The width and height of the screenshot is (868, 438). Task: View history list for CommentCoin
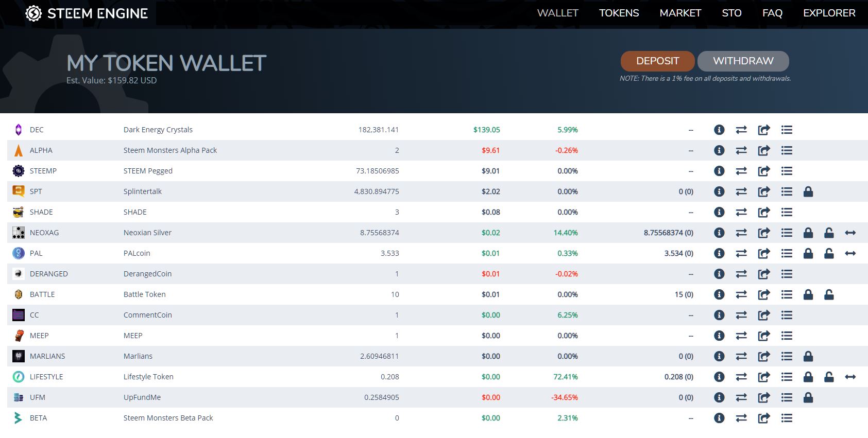tap(786, 315)
